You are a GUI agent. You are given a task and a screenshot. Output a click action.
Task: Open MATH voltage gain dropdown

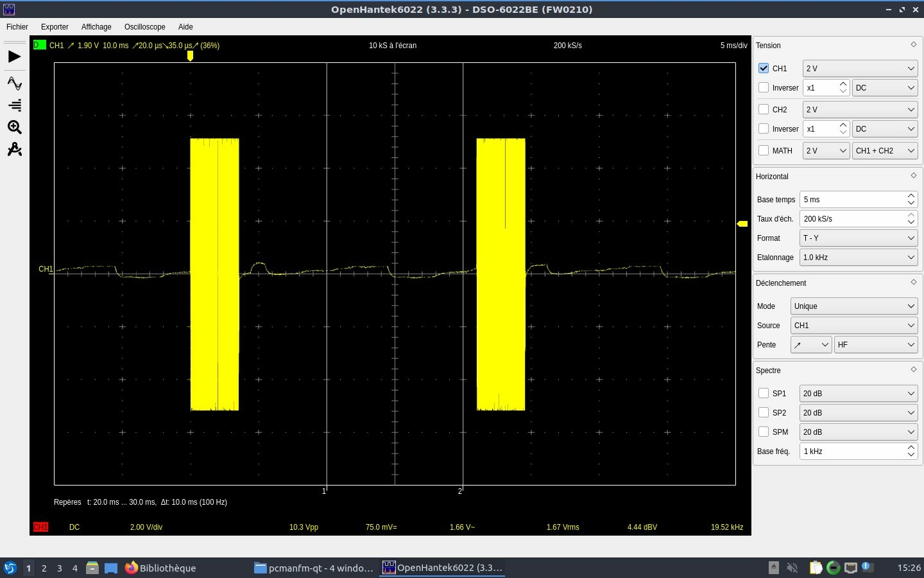(826, 150)
